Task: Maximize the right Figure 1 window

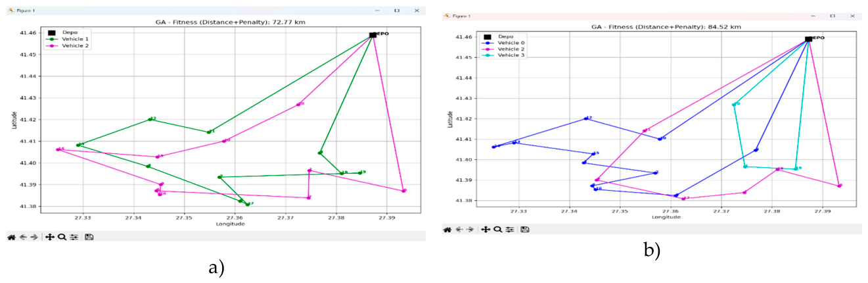Action: pyautogui.click(x=833, y=15)
